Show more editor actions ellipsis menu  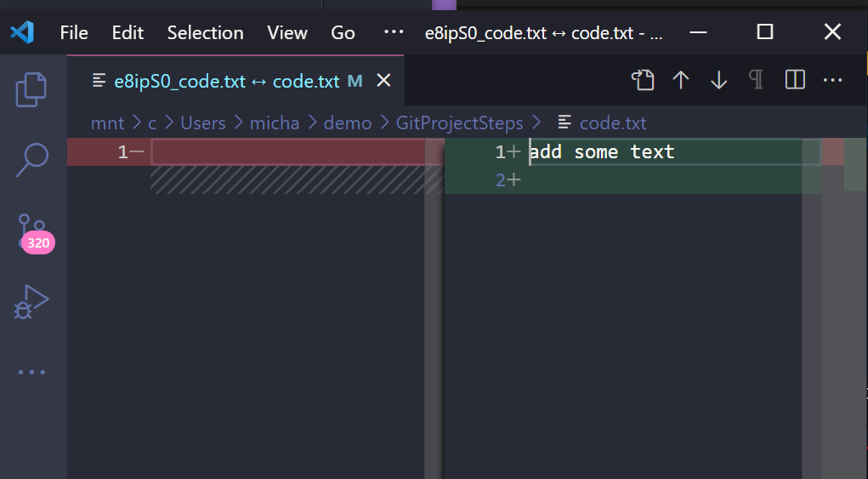[x=832, y=80]
